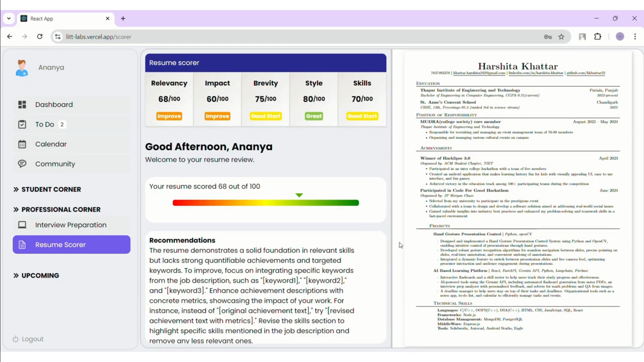Click the Interview Preparation laptop icon
This screenshot has height=362, width=644.
(22, 225)
